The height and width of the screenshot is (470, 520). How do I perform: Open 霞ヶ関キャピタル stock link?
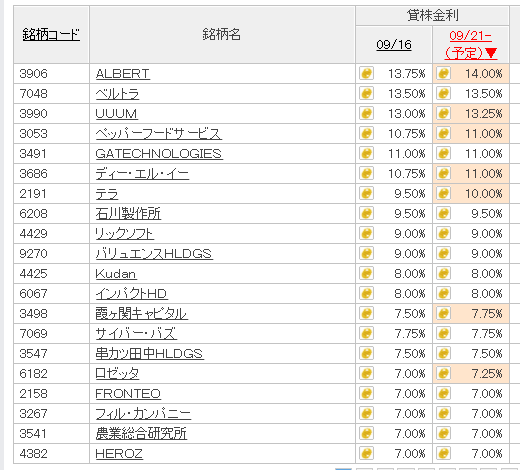(141, 314)
